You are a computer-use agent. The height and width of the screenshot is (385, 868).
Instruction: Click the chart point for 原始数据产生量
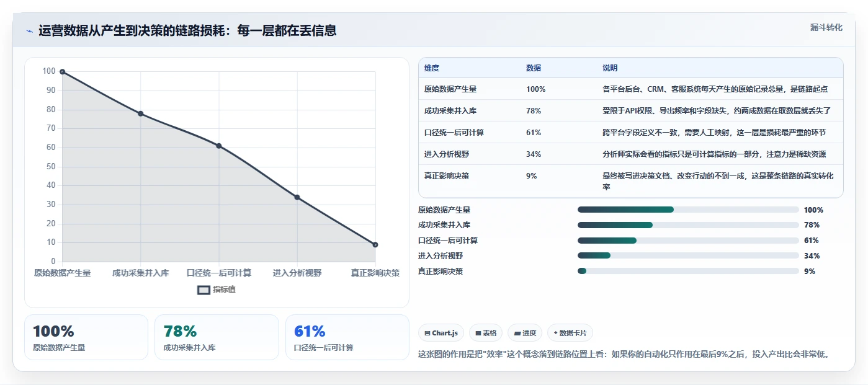point(62,72)
